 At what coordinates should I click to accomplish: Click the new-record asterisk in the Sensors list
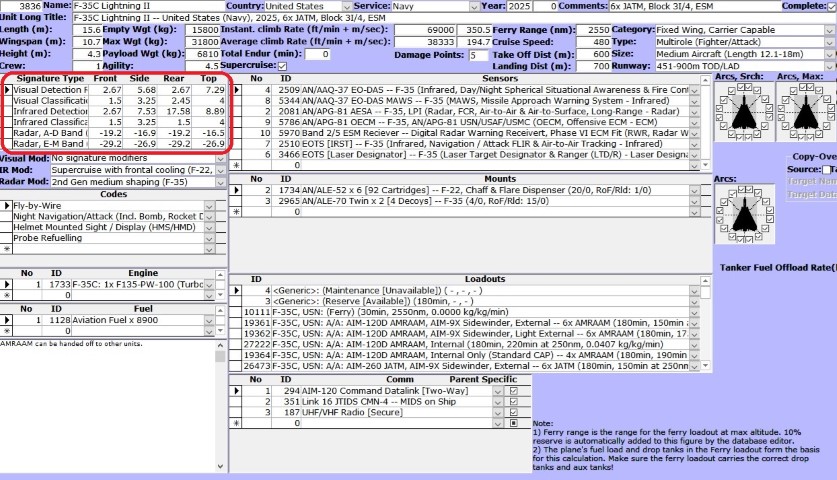point(236,166)
